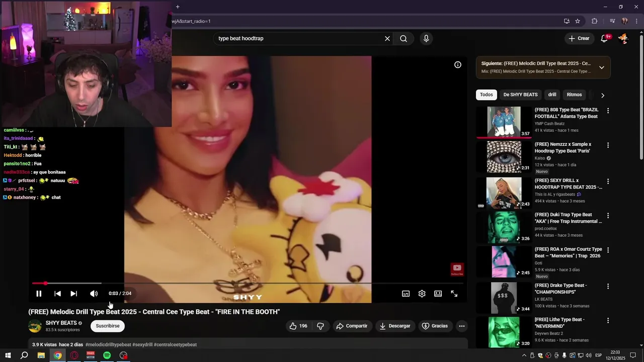This screenshot has width=644, height=362.
Task: Open the player settings gear
Action: click(422, 294)
